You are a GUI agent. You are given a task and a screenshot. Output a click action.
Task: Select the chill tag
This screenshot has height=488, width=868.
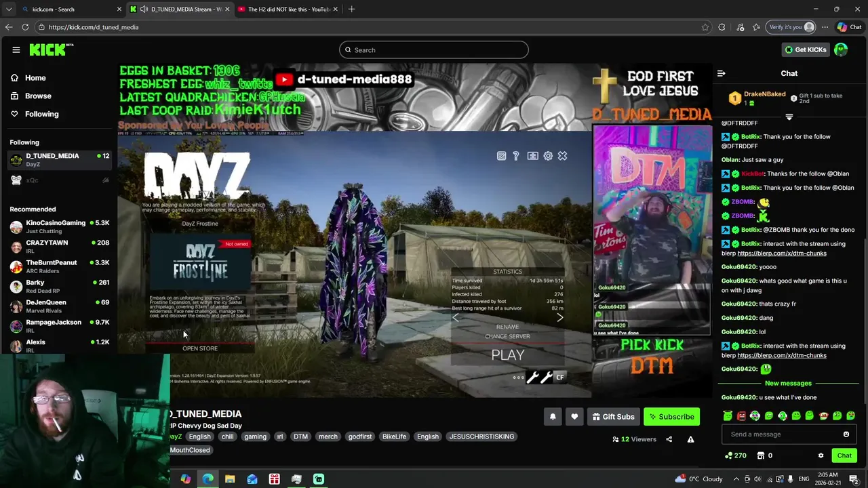click(227, 436)
